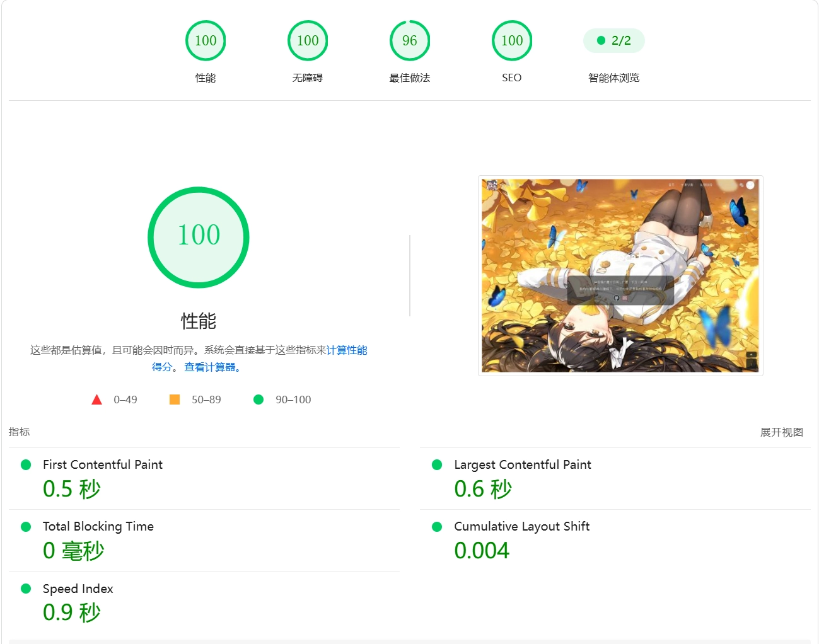Click the green dot beside Speed Index

coord(26,589)
